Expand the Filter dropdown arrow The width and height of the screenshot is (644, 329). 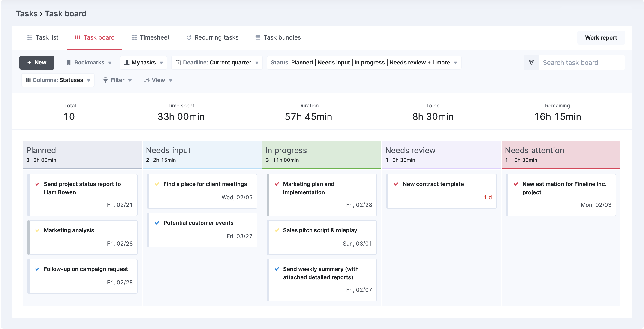(130, 80)
